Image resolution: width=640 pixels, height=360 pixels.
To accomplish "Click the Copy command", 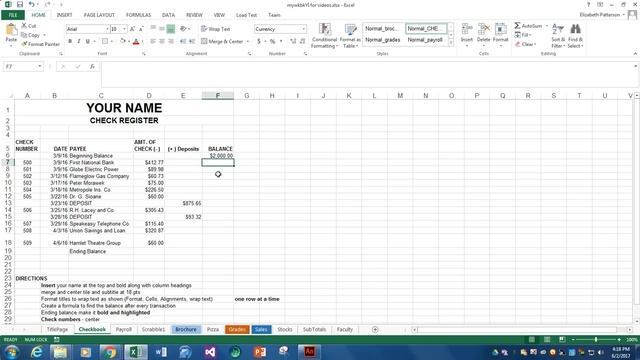I will click(x=31, y=35).
